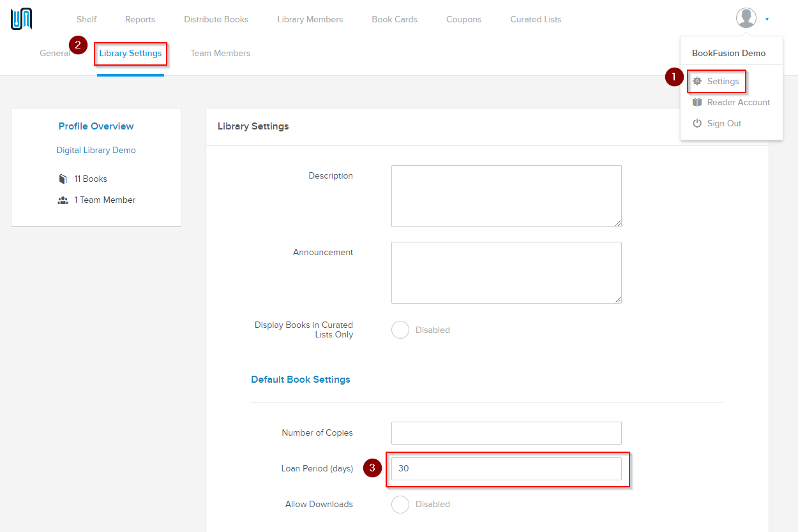The image size is (798, 532).
Task: Click the Reader Account book icon
Action: (697, 102)
